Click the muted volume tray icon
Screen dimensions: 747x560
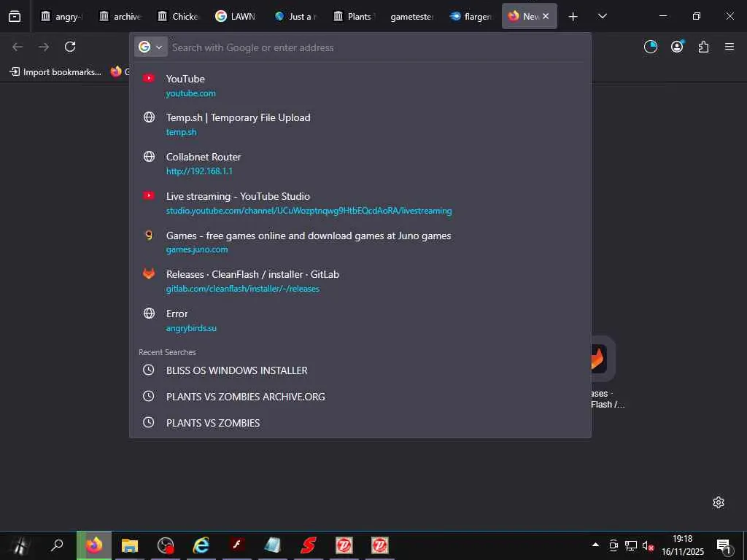[648, 545]
